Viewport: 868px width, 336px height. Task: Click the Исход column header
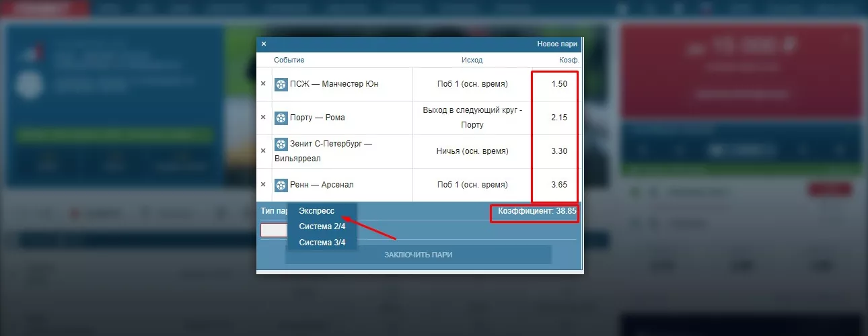pos(472,60)
